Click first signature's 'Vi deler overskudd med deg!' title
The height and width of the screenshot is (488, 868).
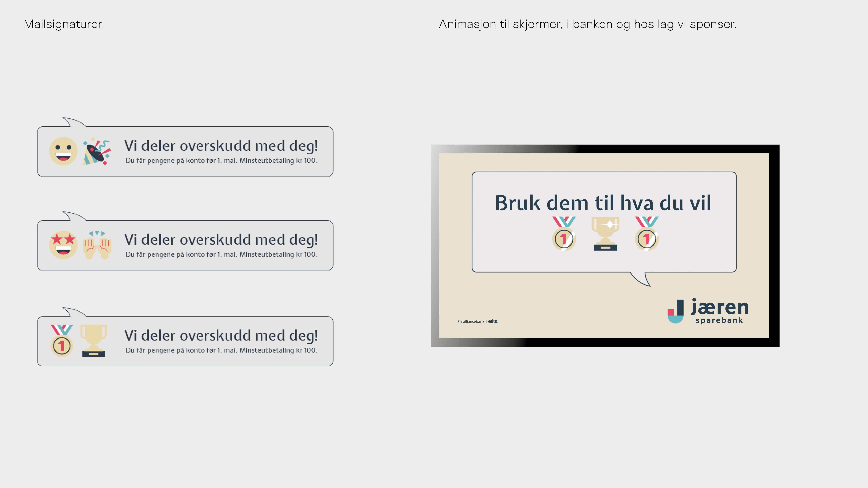click(x=221, y=145)
